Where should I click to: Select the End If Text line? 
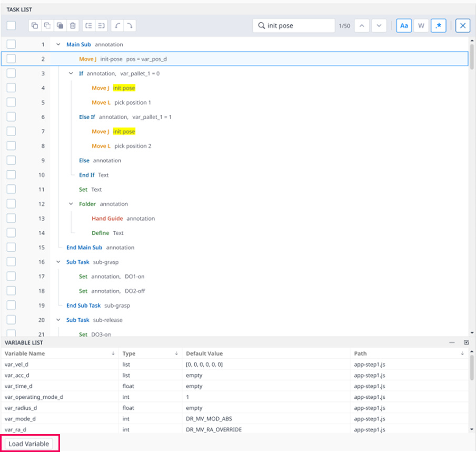pos(235,175)
